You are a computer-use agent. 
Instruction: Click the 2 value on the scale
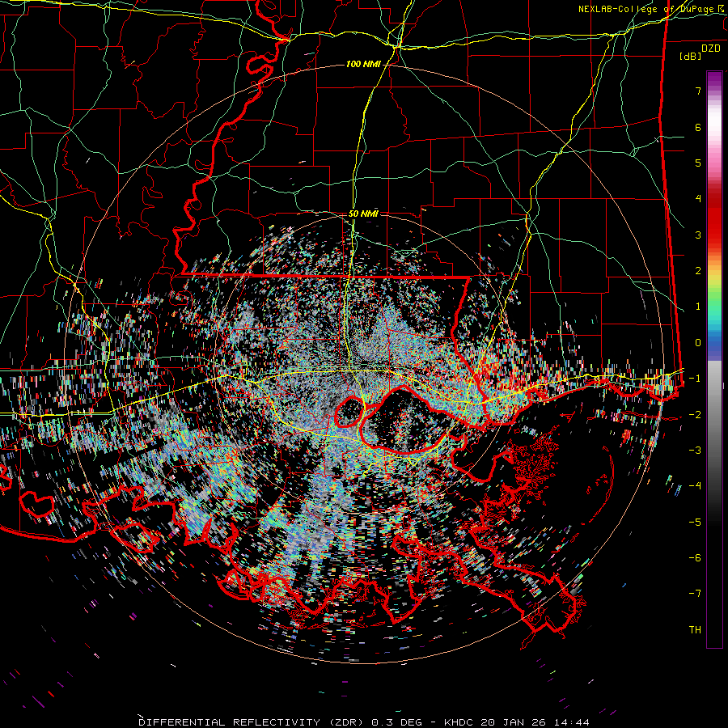coord(698,271)
